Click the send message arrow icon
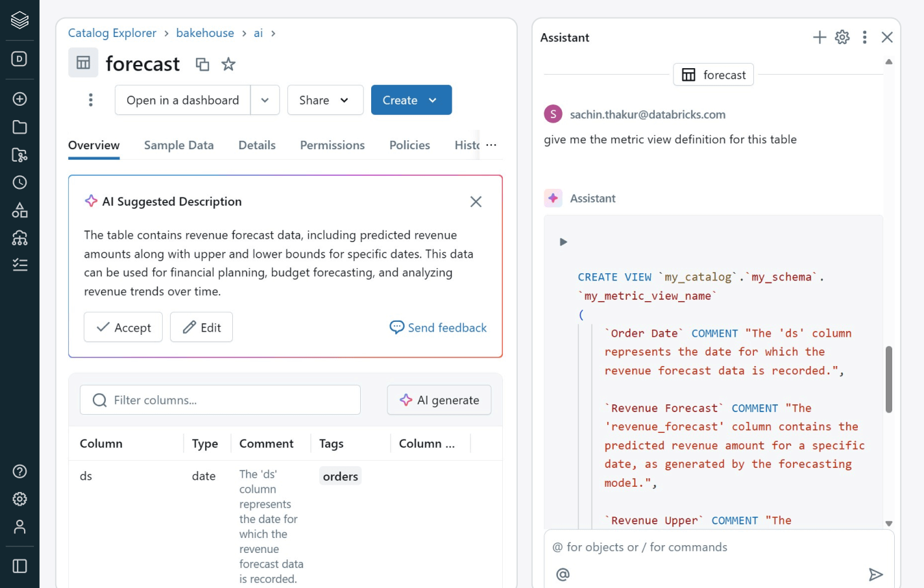 tap(875, 574)
